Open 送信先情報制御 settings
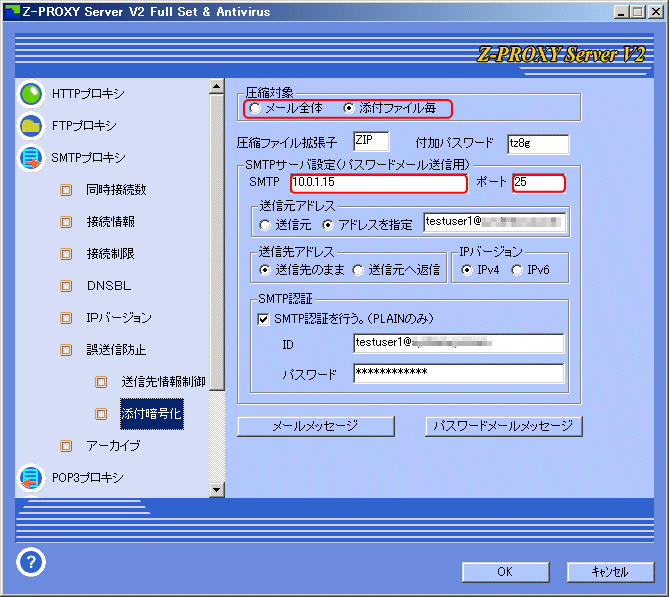Viewport: 669px width, 597px height. coord(163,382)
